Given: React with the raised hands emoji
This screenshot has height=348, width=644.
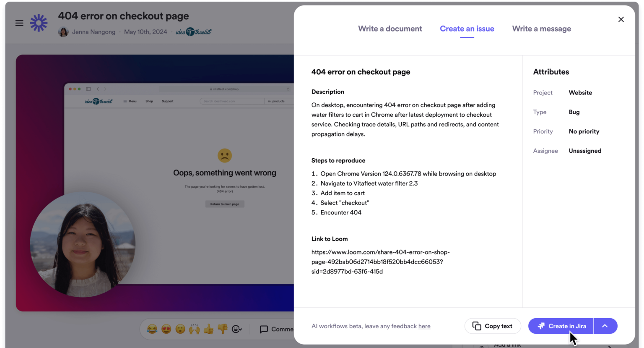Looking at the screenshot, I should coord(194,329).
